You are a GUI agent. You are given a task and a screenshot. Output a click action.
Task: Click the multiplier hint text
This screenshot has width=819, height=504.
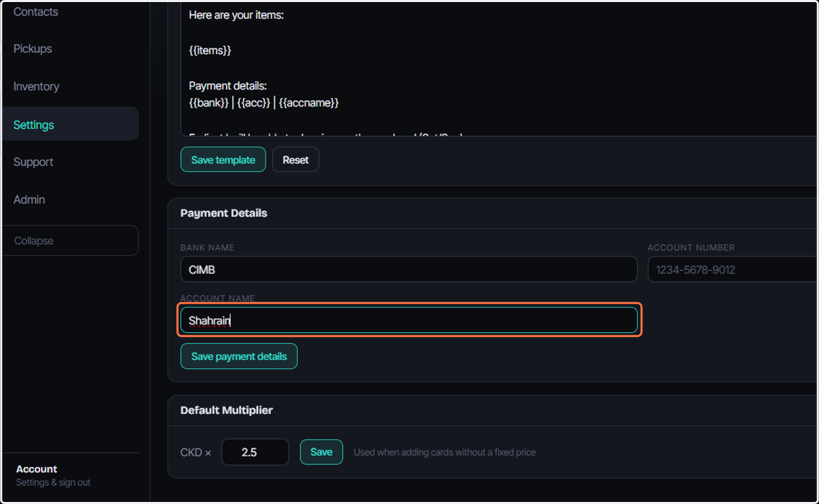pos(445,452)
